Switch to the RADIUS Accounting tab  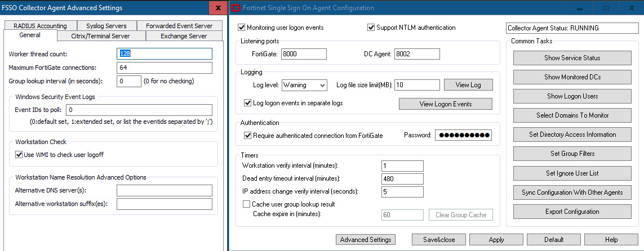click(x=39, y=26)
